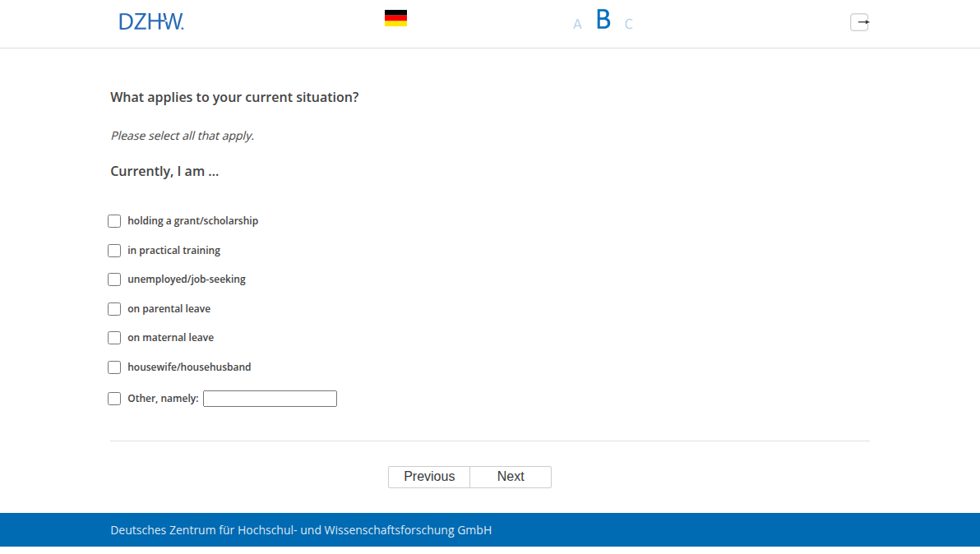Click the DZHW logo

151,22
